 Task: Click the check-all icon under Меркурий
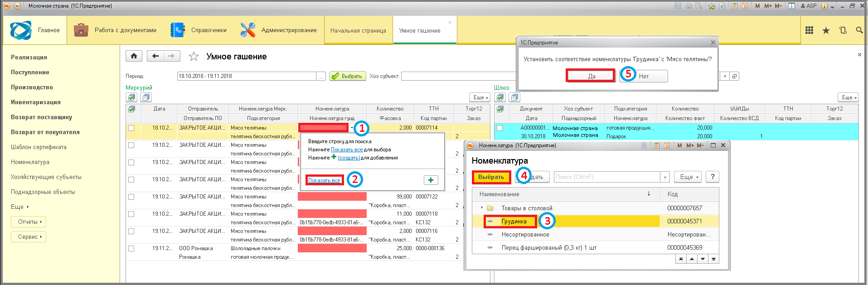(x=131, y=97)
